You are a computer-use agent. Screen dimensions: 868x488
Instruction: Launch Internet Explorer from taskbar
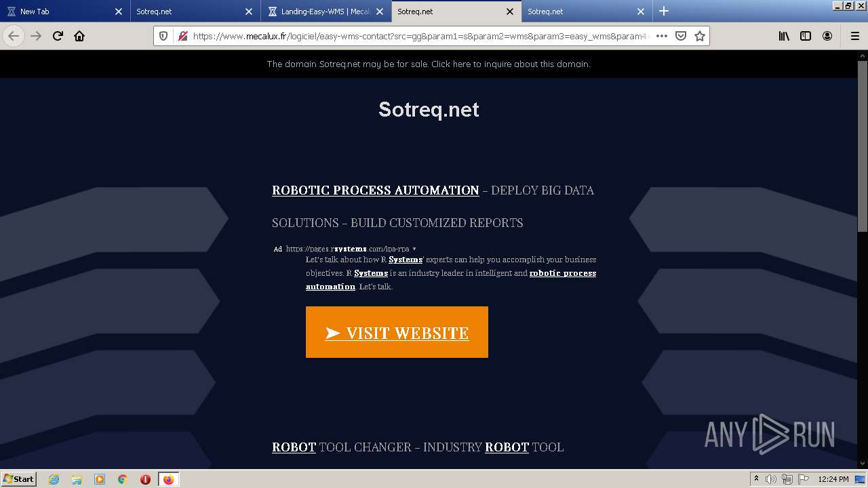[54, 479]
